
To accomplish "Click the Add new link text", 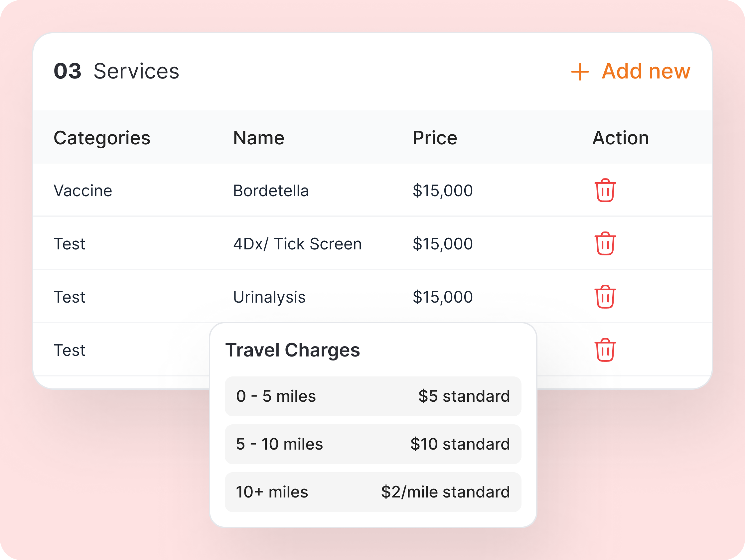I will [646, 71].
